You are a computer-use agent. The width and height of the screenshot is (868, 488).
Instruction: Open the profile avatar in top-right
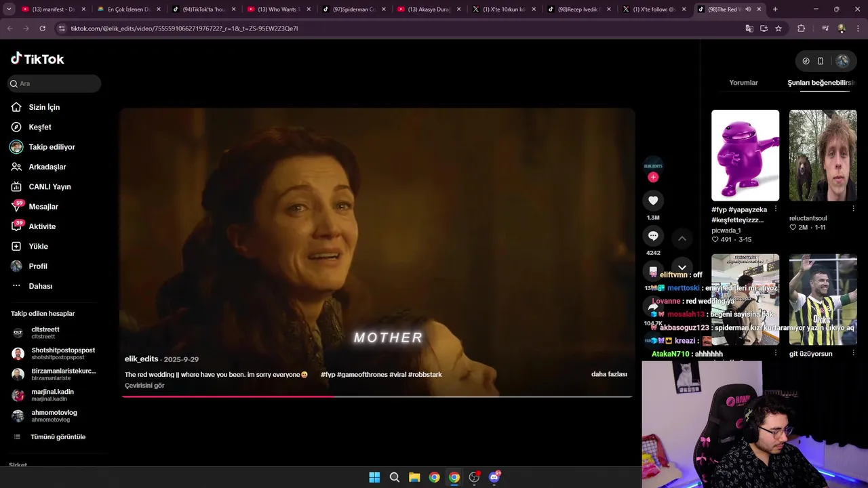[842, 61]
